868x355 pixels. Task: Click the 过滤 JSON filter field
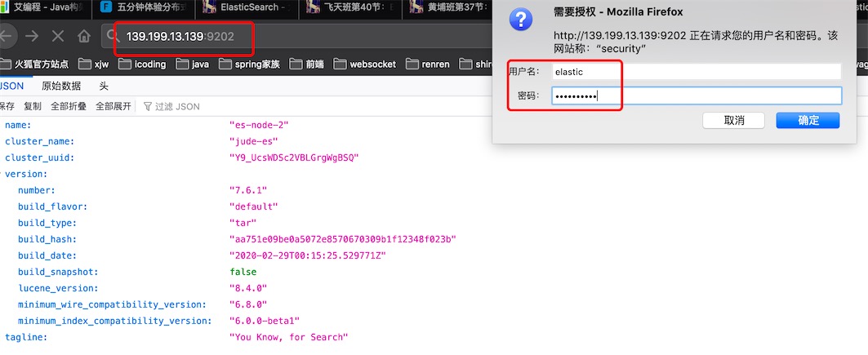pos(177,106)
